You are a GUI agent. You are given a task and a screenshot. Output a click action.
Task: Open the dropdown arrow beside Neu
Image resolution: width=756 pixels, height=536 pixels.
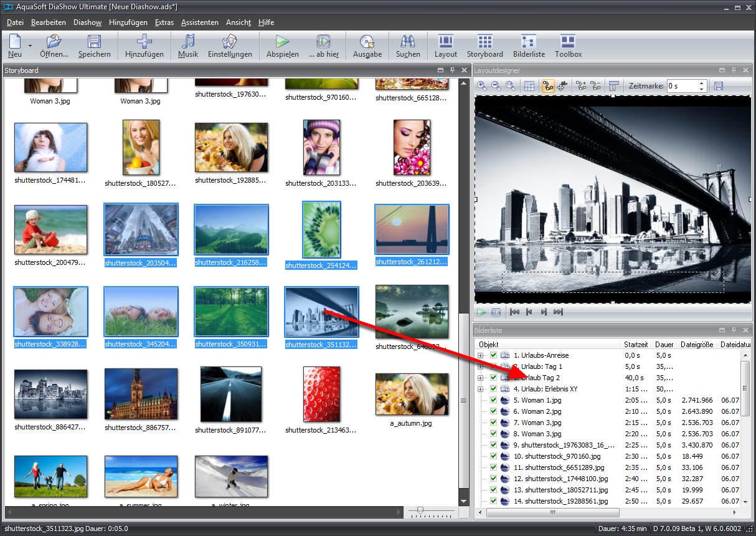[x=30, y=45]
